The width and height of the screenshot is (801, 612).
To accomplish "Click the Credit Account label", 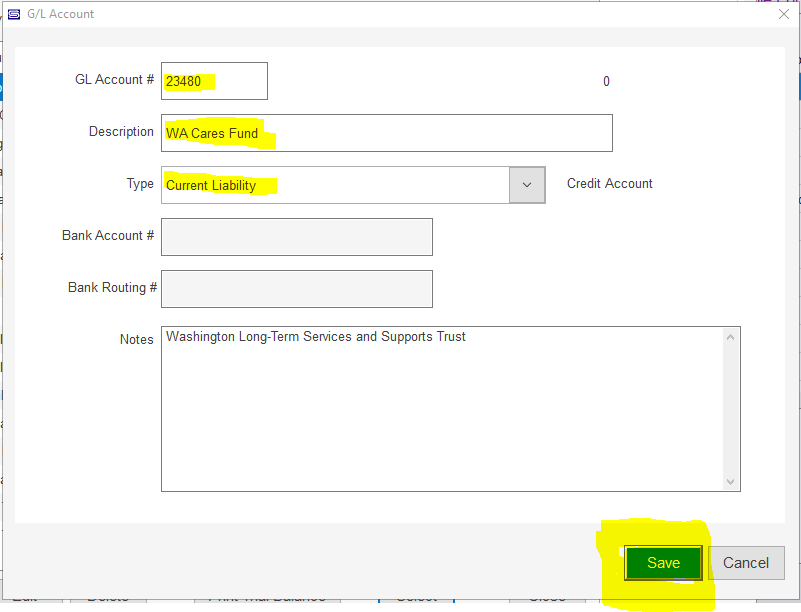I will coord(609,184).
